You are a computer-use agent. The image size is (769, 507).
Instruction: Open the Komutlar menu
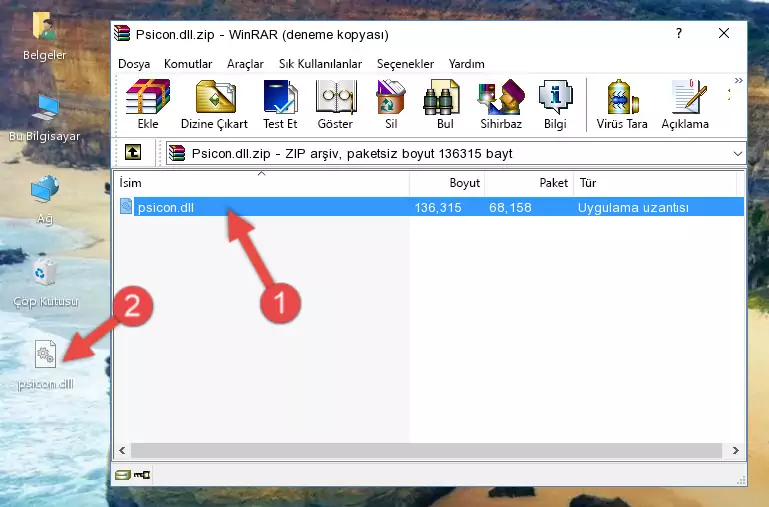(188, 64)
